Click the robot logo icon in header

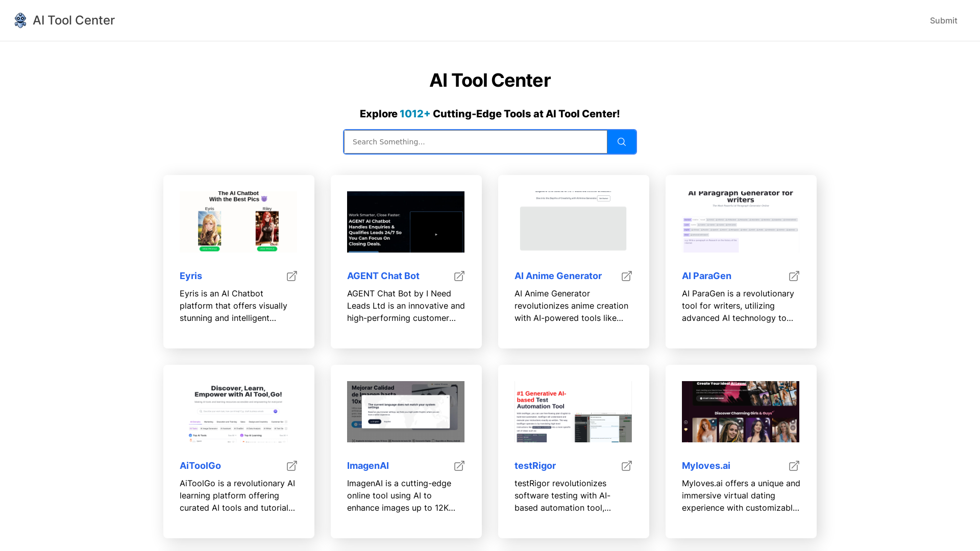tap(20, 20)
